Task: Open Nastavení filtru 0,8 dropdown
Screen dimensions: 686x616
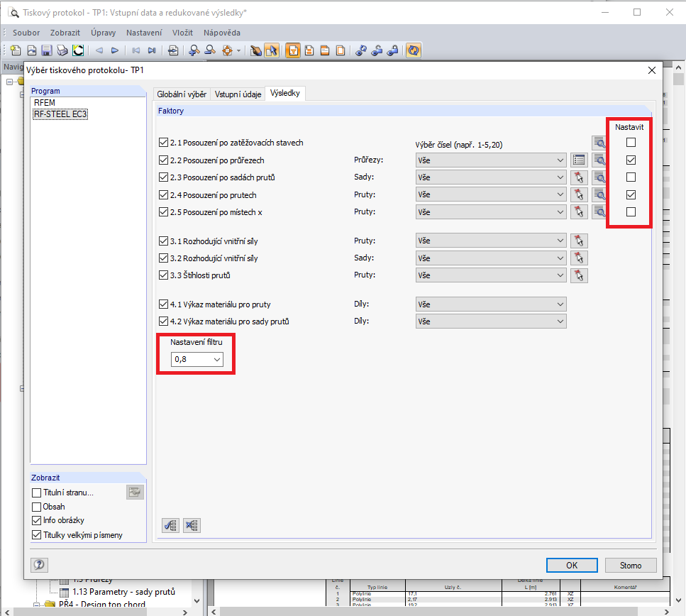Action: point(197,359)
